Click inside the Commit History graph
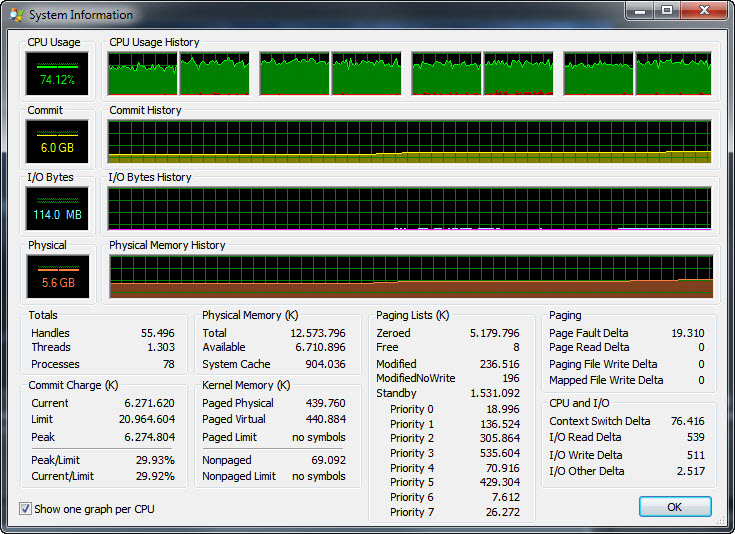 click(409, 141)
